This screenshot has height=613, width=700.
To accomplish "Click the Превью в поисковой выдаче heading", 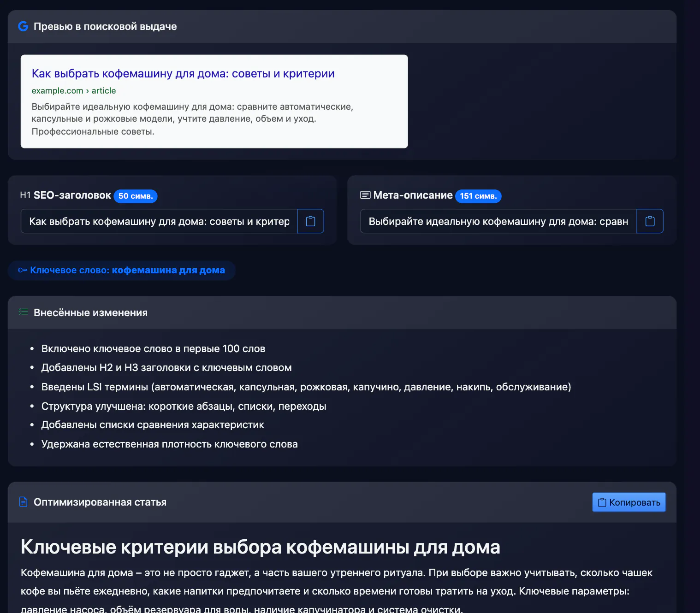I will click(105, 27).
